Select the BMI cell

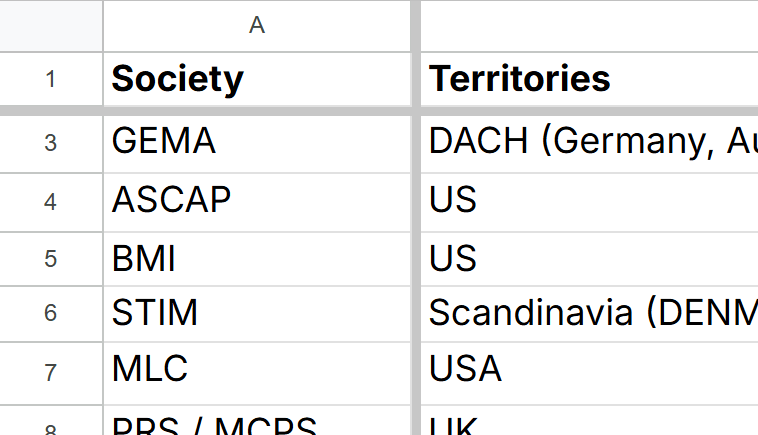(257, 259)
